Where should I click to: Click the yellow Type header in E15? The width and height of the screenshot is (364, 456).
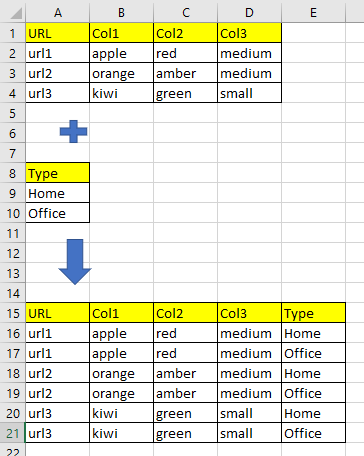[313, 313]
